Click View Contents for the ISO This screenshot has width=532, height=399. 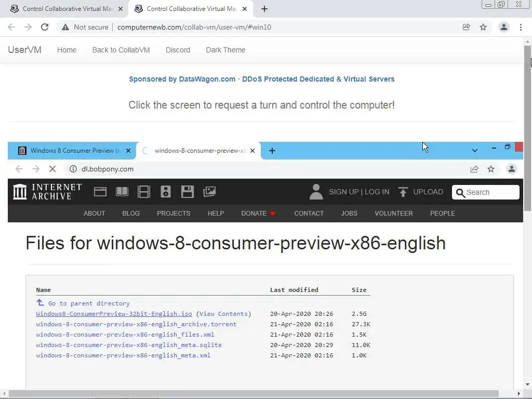coord(224,314)
